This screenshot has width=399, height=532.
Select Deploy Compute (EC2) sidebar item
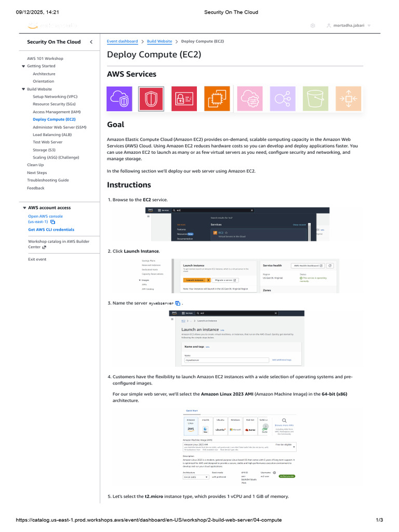(x=54, y=119)
